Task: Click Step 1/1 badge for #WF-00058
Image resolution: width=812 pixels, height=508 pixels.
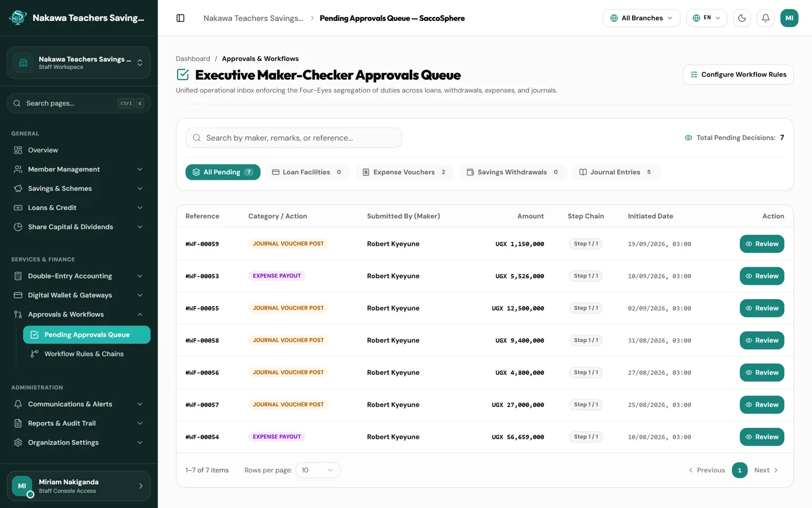Action: pyautogui.click(x=586, y=340)
